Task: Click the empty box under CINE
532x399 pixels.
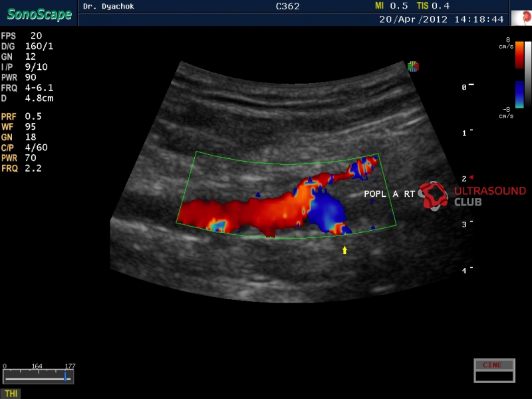Action: (494, 376)
